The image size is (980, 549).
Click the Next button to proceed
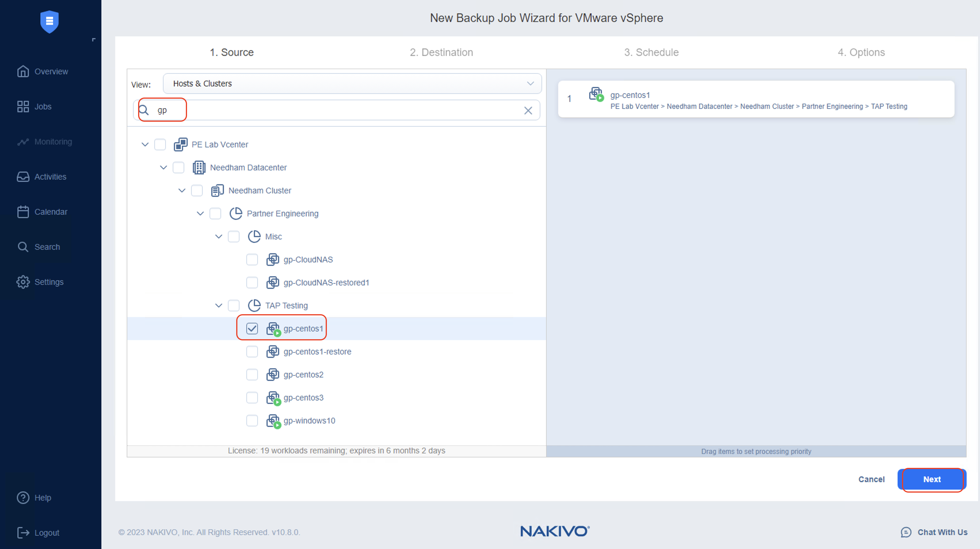point(932,479)
